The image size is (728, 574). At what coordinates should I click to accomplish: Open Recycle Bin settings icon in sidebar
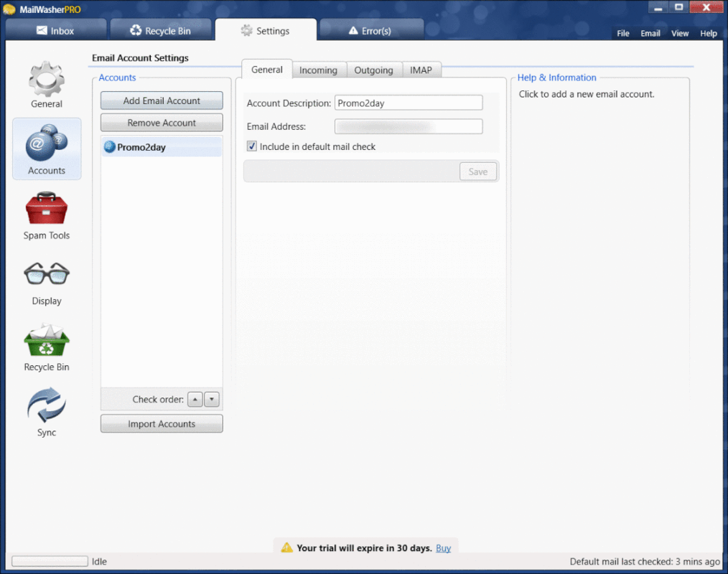(x=47, y=339)
